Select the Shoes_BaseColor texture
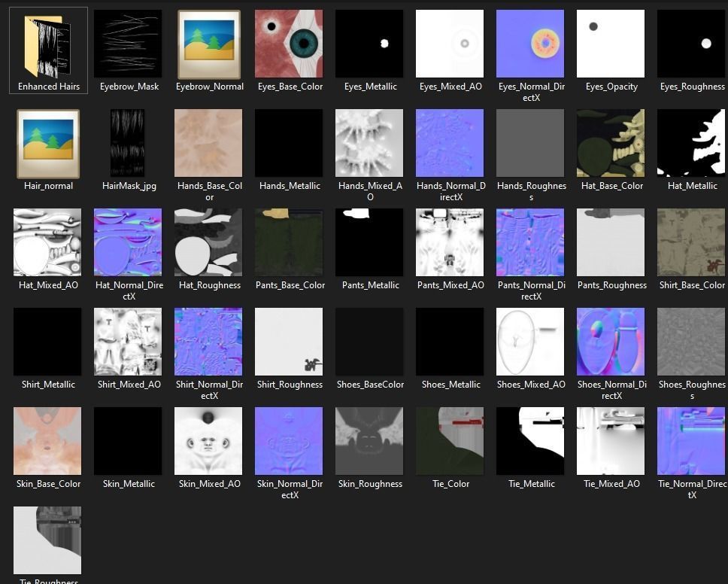This screenshot has height=584, width=728. point(369,342)
